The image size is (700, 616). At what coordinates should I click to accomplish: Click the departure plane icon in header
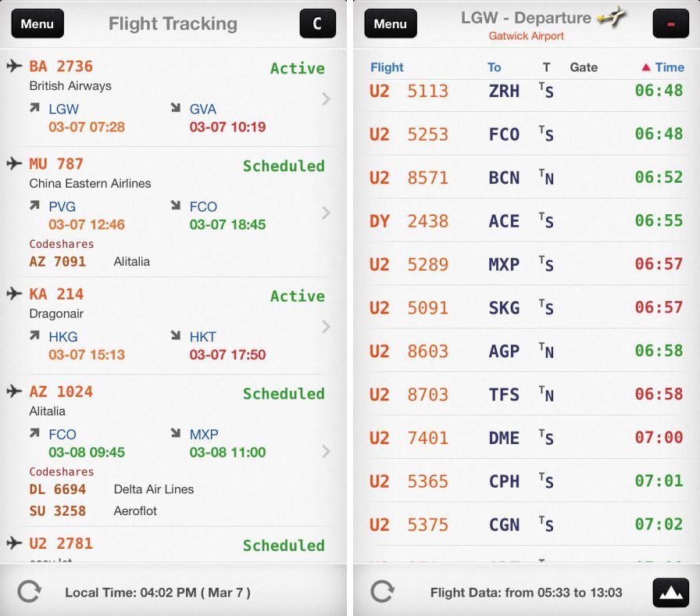(x=612, y=17)
